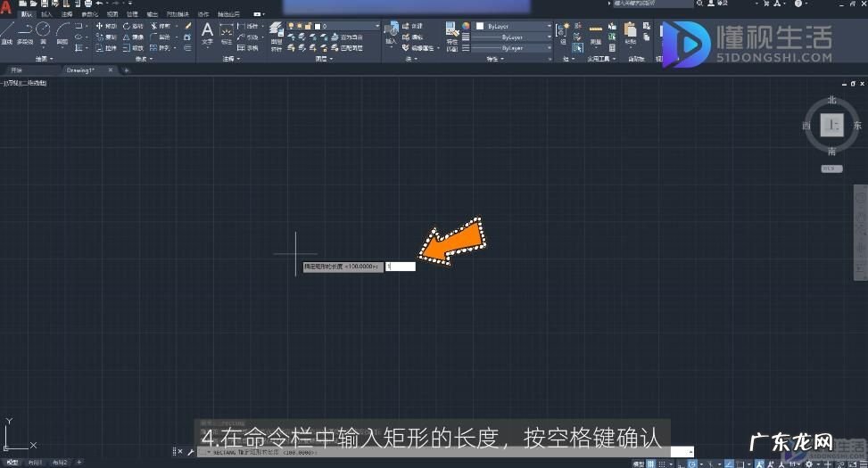
Task: Expand the Annotation (注释) panel
Action: point(231,59)
